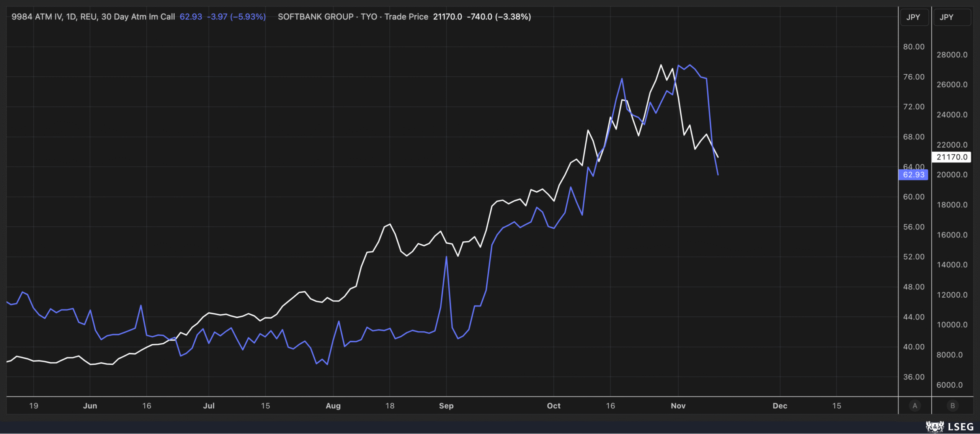Click the Sep label on the time axis

tap(446, 406)
